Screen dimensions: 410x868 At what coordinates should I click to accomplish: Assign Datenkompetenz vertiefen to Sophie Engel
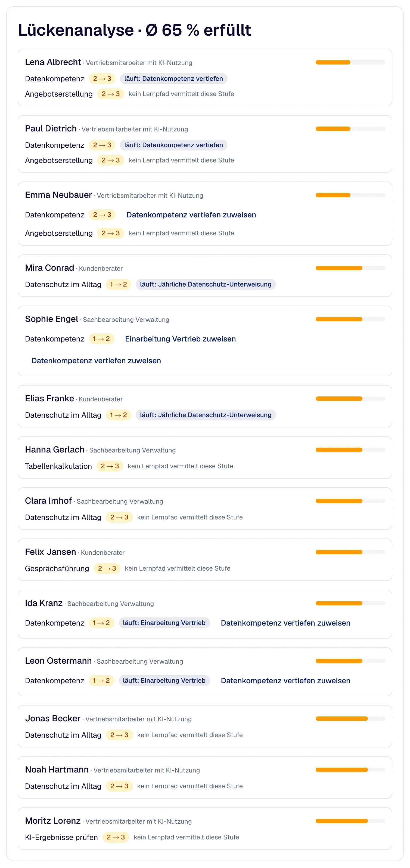point(96,361)
